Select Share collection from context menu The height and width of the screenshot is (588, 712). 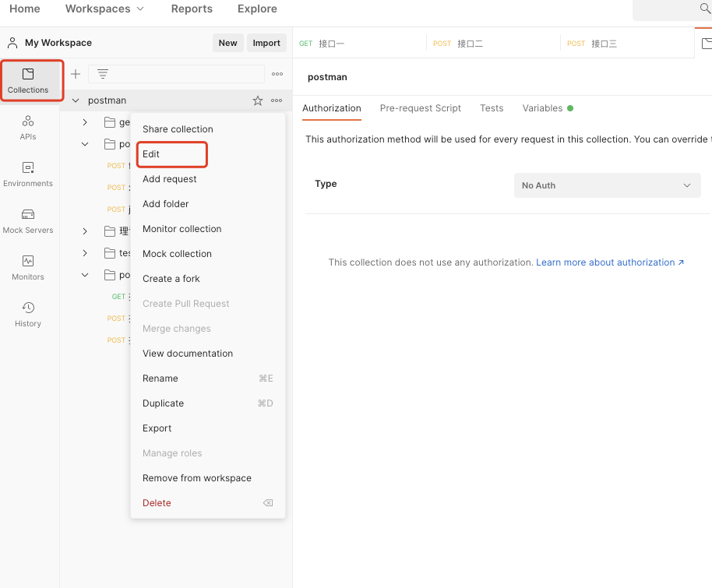coord(208,129)
